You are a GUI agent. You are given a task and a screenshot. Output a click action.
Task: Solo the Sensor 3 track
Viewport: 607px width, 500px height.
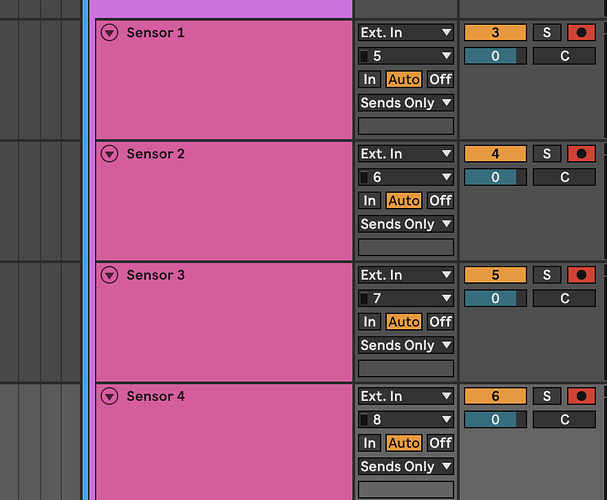[x=547, y=275]
